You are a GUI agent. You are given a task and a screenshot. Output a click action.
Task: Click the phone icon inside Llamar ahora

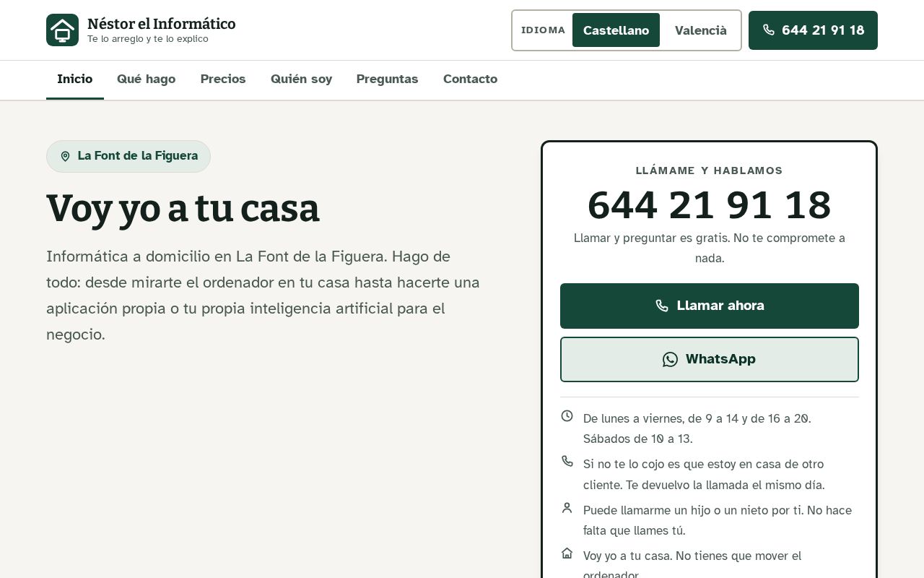tap(662, 306)
